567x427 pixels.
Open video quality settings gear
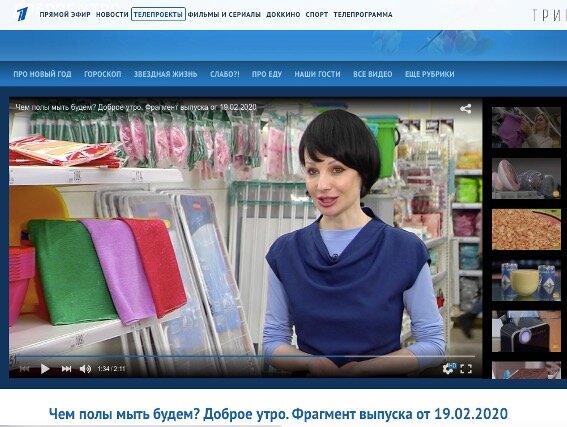448,368
